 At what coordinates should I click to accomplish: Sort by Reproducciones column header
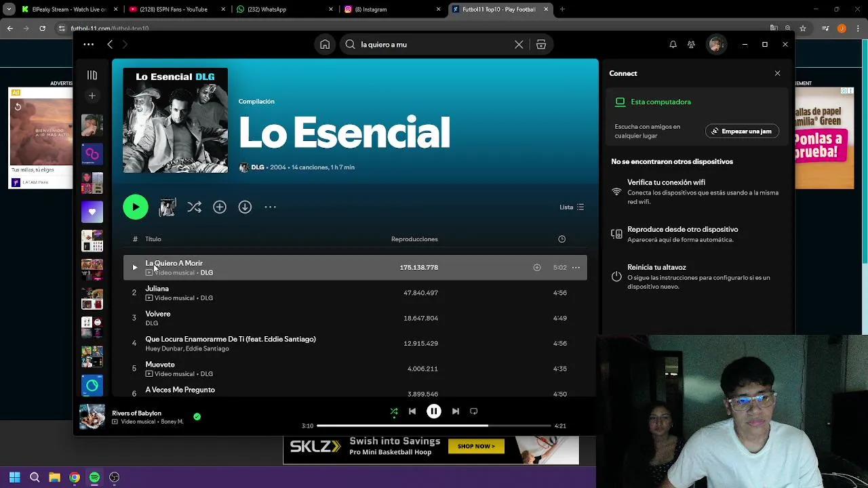pyautogui.click(x=414, y=239)
